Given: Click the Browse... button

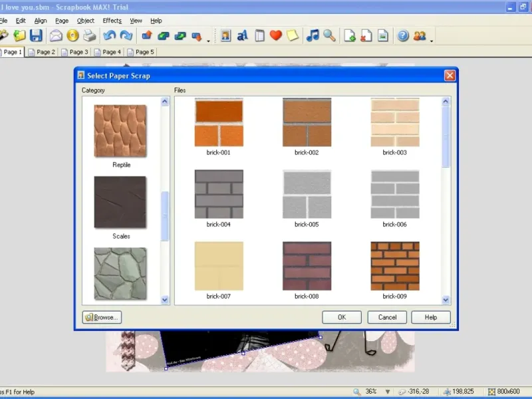Looking at the screenshot, I should pyautogui.click(x=102, y=317).
